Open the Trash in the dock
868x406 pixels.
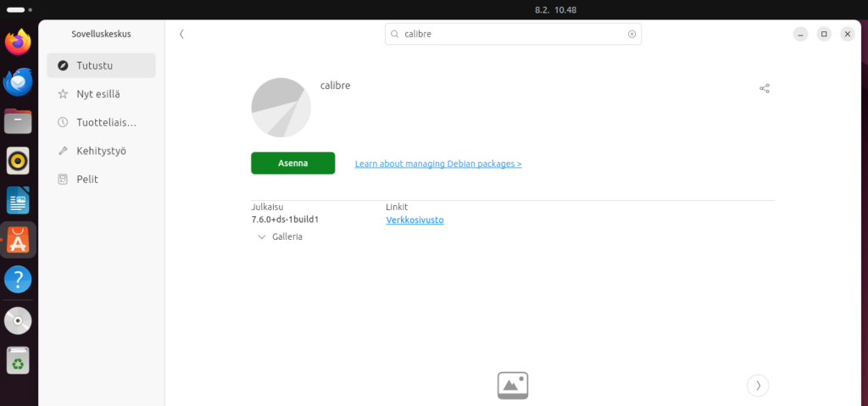18,360
